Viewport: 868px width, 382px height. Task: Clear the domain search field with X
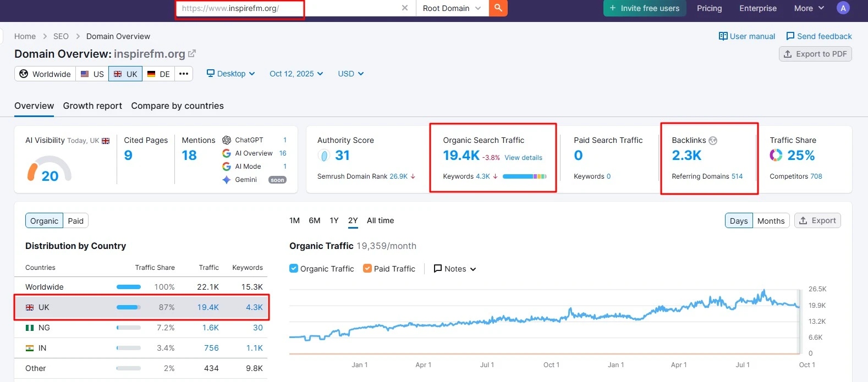tap(405, 8)
